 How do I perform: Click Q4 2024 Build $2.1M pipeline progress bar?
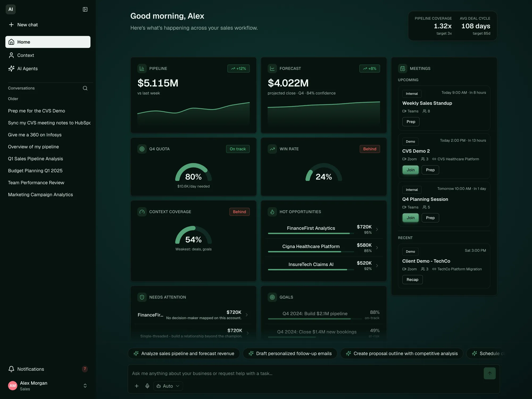(315, 319)
